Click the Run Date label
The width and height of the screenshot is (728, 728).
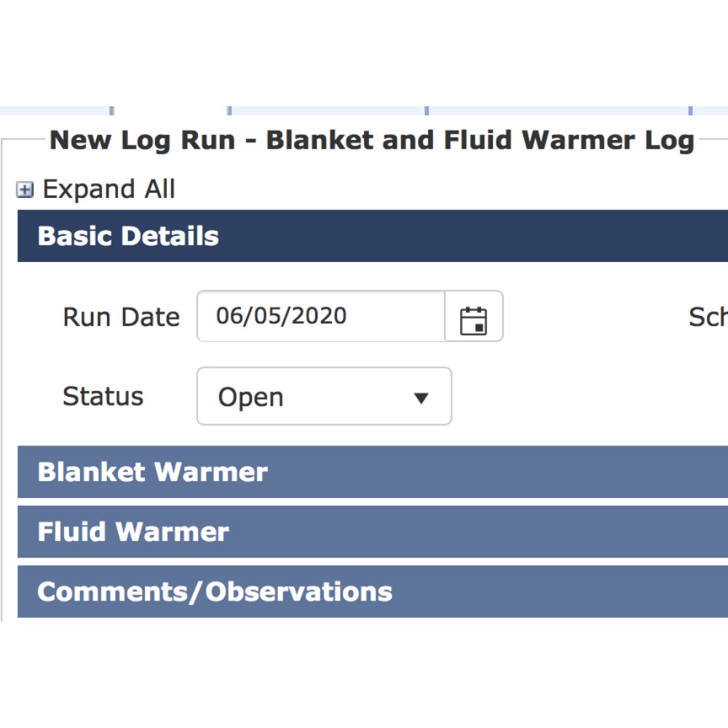point(122,317)
